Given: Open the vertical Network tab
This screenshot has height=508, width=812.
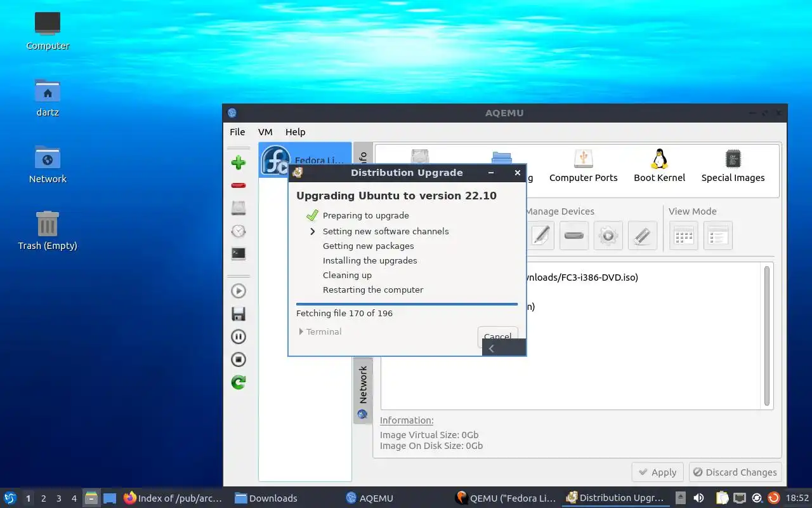Looking at the screenshot, I should [x=363, y=391].
